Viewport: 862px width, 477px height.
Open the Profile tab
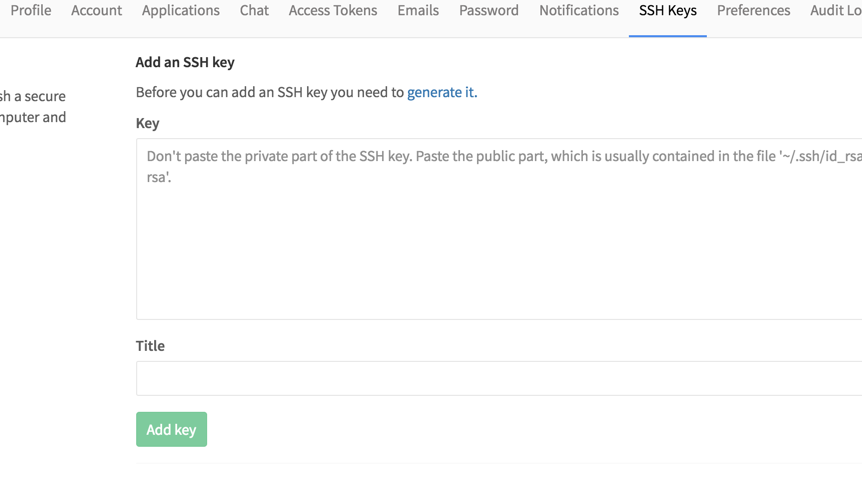pos(31,10)
